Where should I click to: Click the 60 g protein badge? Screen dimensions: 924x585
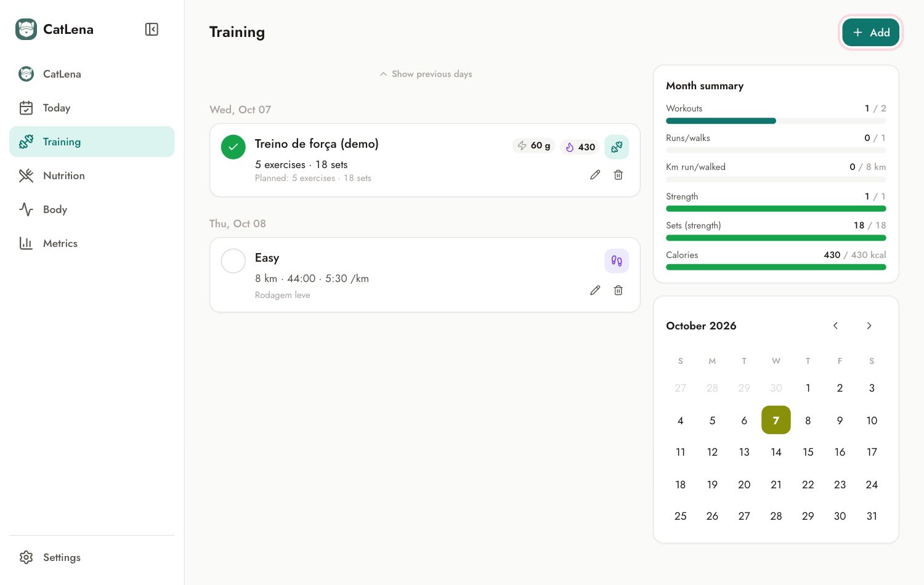click(x=533, y=146)
